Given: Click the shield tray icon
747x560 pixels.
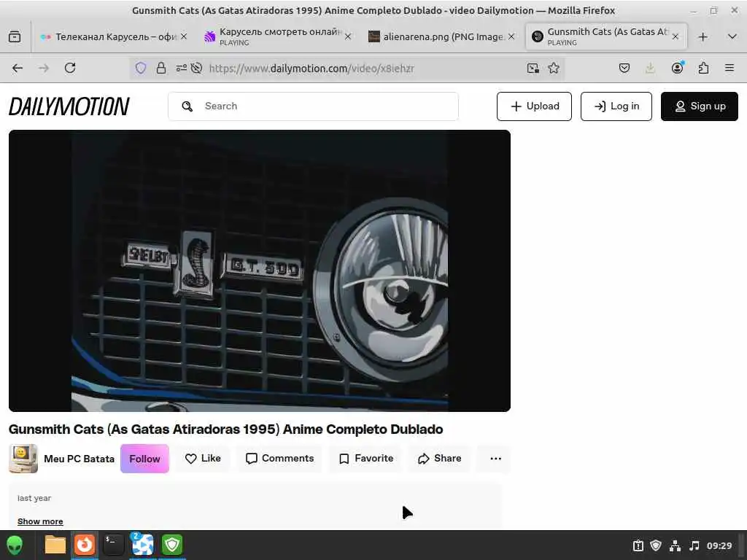Looking at the screenshot, I should click(656, 545).
